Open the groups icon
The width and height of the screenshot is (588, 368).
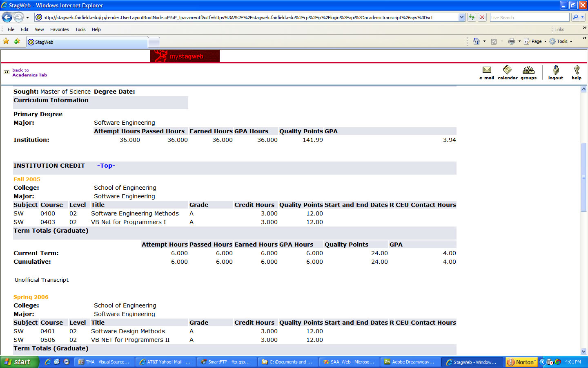click(x=528, y=70)
